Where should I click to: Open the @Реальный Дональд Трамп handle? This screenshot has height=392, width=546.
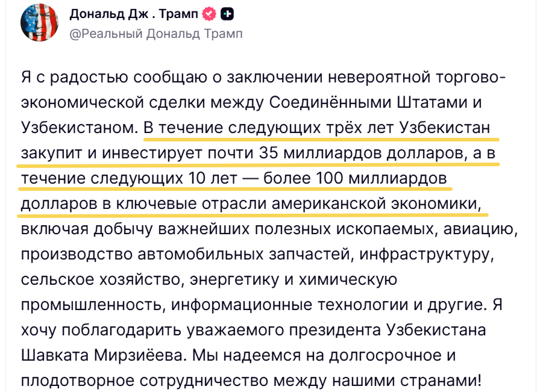[x=157, y=34]
